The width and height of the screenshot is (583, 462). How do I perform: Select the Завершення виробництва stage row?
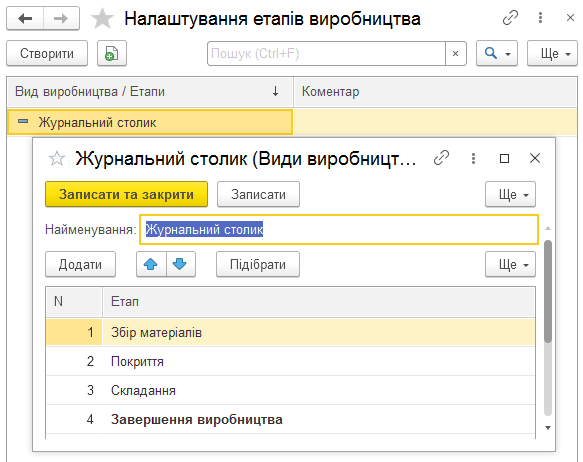[290, 419]
